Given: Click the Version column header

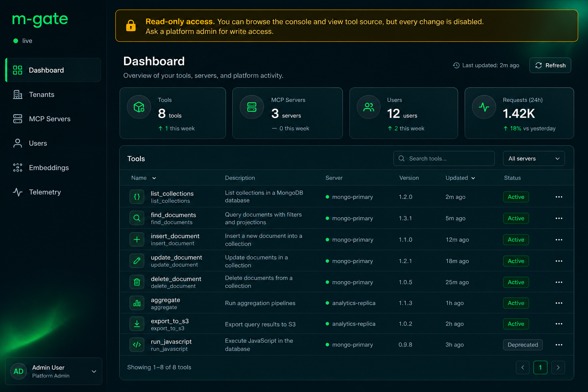Looking at the screenshot, I should coord(409,178).
